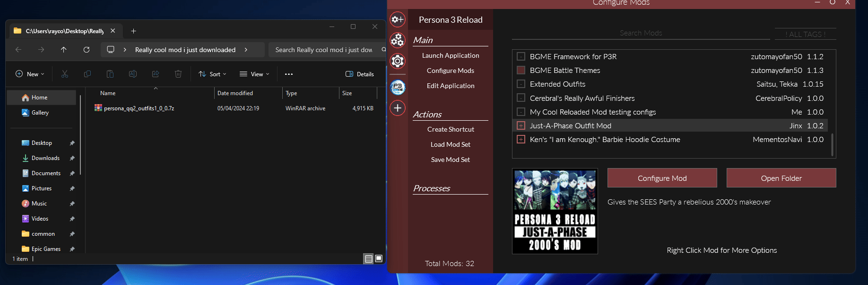Click the mod list vertical scrollbar

pos(832,144)
